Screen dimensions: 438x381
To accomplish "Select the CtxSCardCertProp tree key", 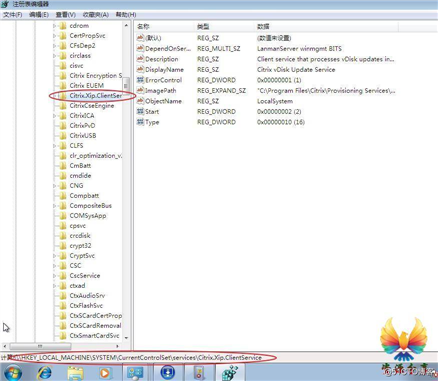I will [x=96, y=316].
